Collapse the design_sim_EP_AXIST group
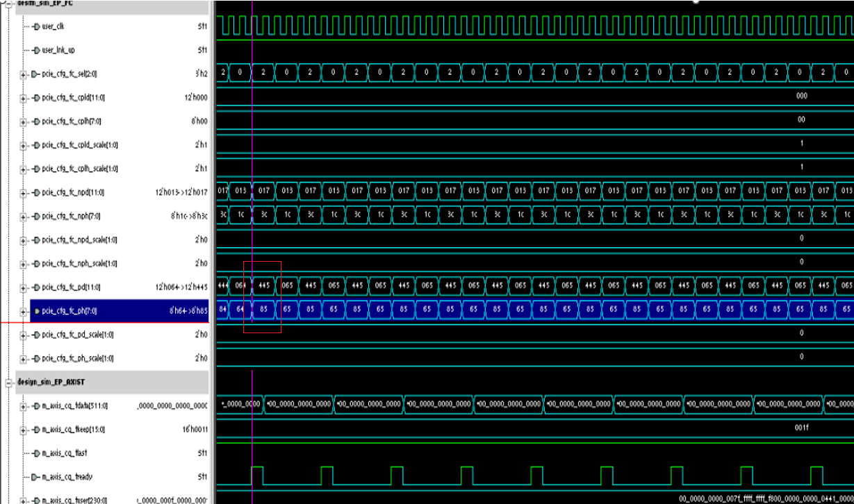854x504 pixels. click(x=8, y=383)
